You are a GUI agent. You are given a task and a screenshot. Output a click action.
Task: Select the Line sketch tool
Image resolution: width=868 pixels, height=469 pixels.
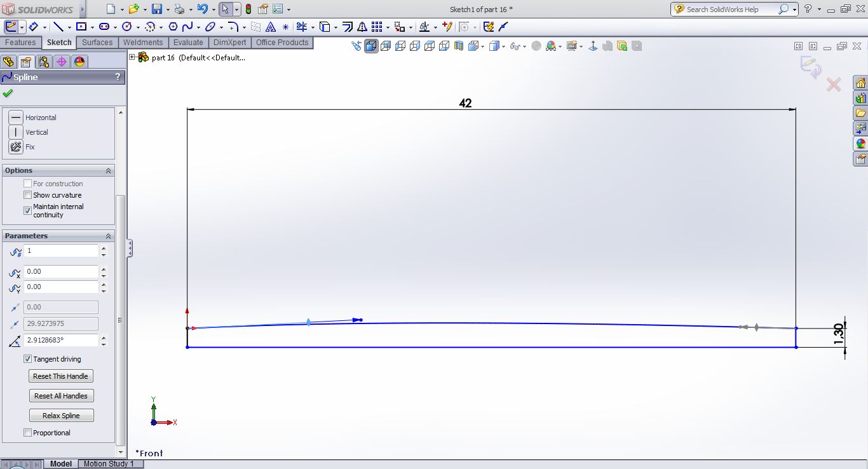pos(58,27)
